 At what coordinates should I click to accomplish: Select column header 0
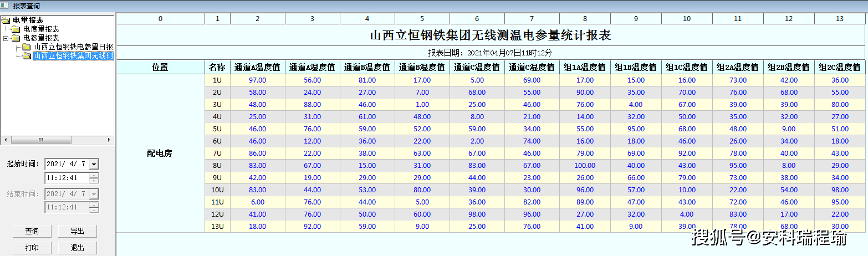point(161,19)
